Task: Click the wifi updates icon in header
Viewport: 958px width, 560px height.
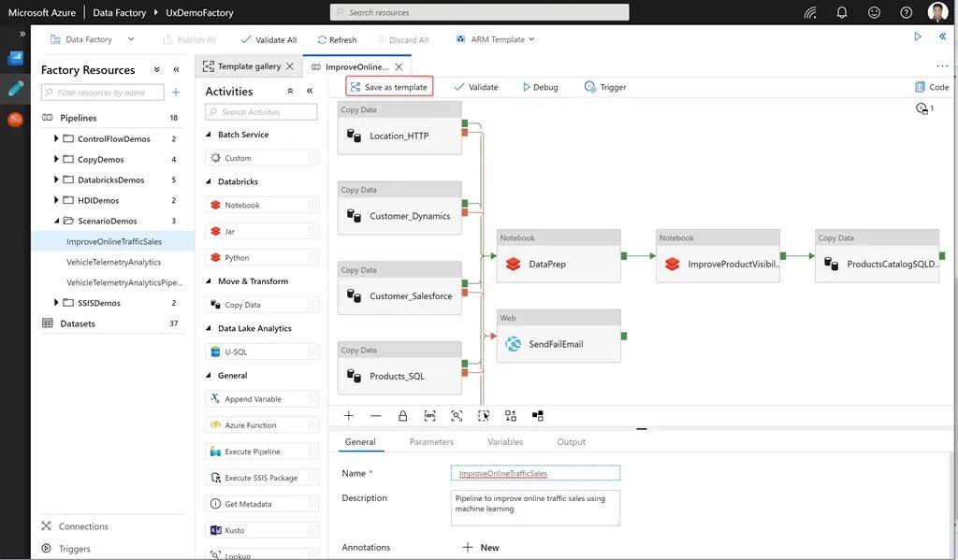Action: [x=810, y=12]
